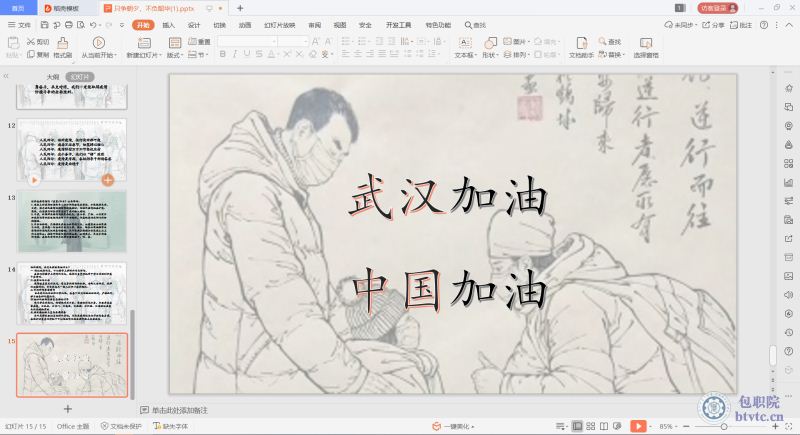The height and width of the screenshot is (435, 800).
Task: Click the Undo arrow icon
Action: click(x=93, y=25)
